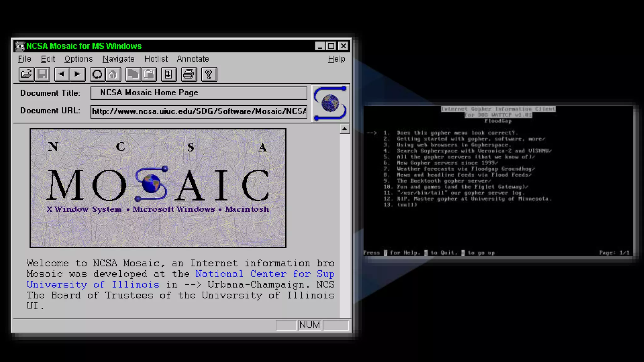Follow the National Center for Sup link
644x362 pixels.
pos(265,274)
